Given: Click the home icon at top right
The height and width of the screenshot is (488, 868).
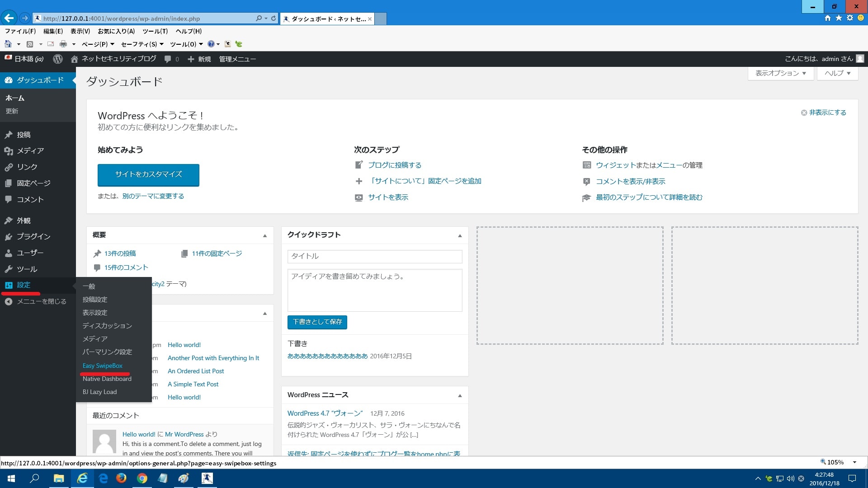Looking at the screenshot, I should pyautogui.click(x=827, y=18).
